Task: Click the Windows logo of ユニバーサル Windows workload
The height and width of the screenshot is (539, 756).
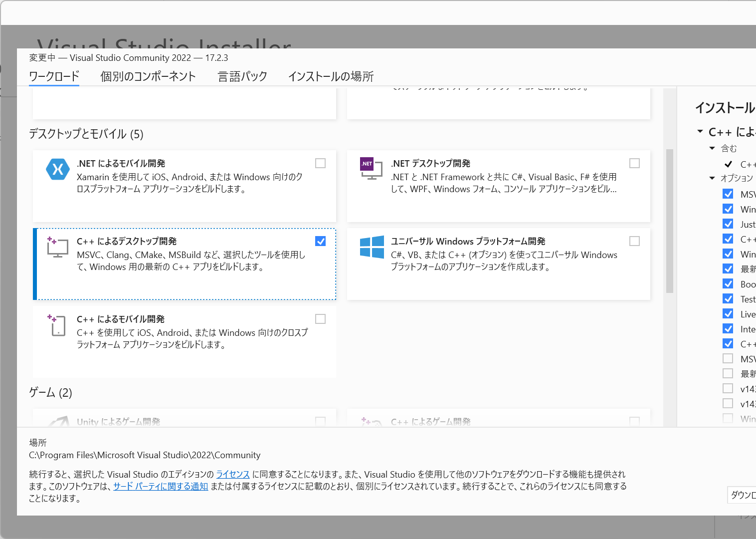Action: [x=372, y=247]
